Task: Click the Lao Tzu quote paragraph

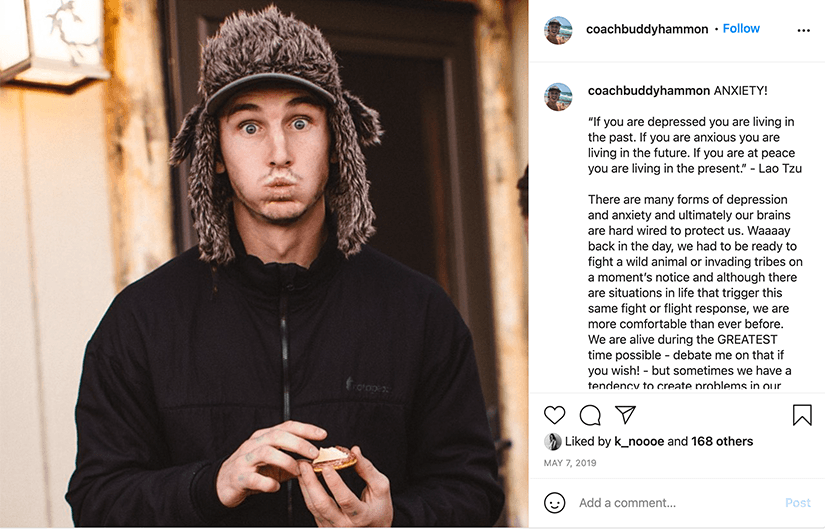Action: (x=695, y=145)
